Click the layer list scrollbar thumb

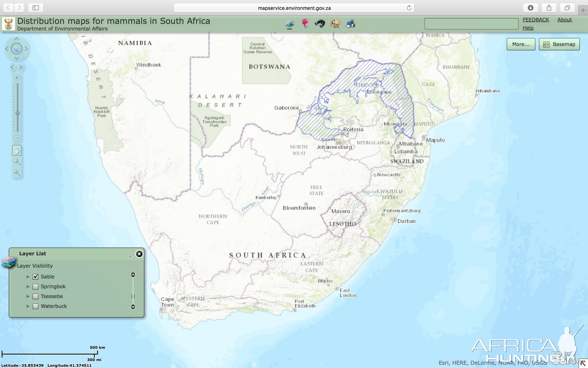click(x=133, y=296)
